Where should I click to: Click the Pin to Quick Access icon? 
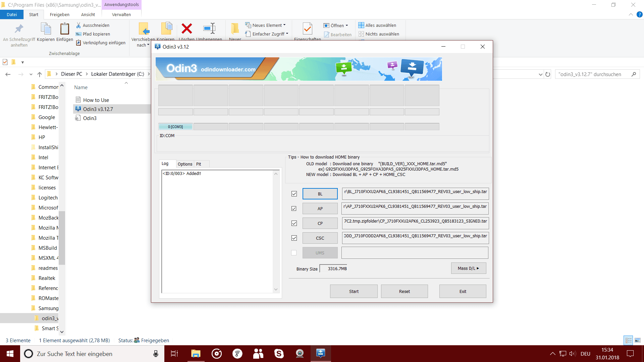(x=19, y=29)
